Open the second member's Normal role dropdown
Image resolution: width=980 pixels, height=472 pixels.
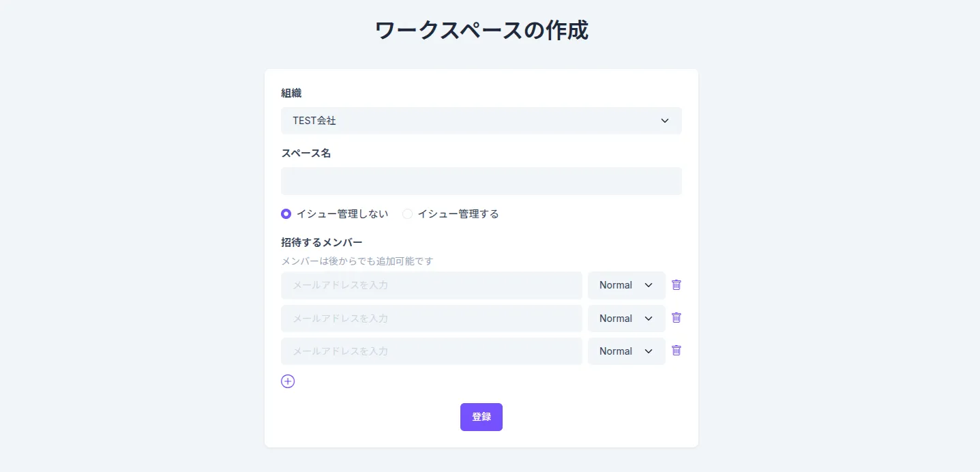[x=625, y=318]
